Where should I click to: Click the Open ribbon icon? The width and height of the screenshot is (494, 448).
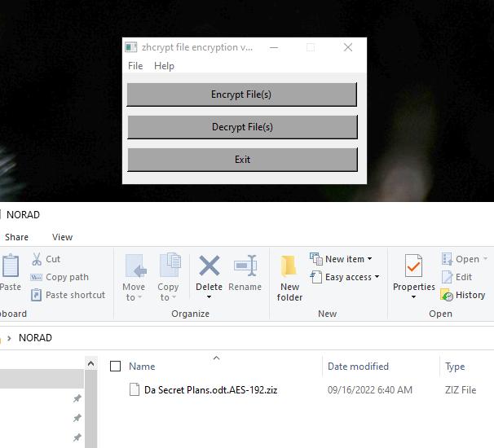tap(447, 259)
